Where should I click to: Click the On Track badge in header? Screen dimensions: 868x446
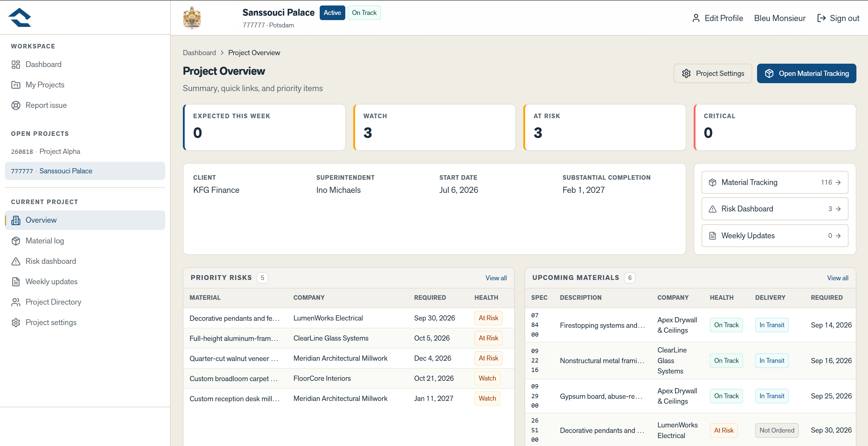[364, 13]
